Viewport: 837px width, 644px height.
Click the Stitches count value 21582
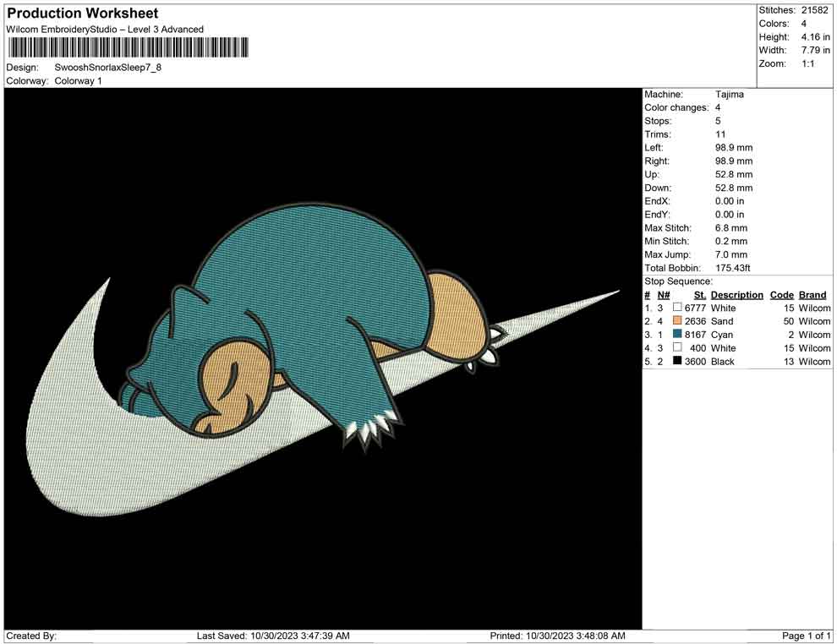[x=815, y=10]
